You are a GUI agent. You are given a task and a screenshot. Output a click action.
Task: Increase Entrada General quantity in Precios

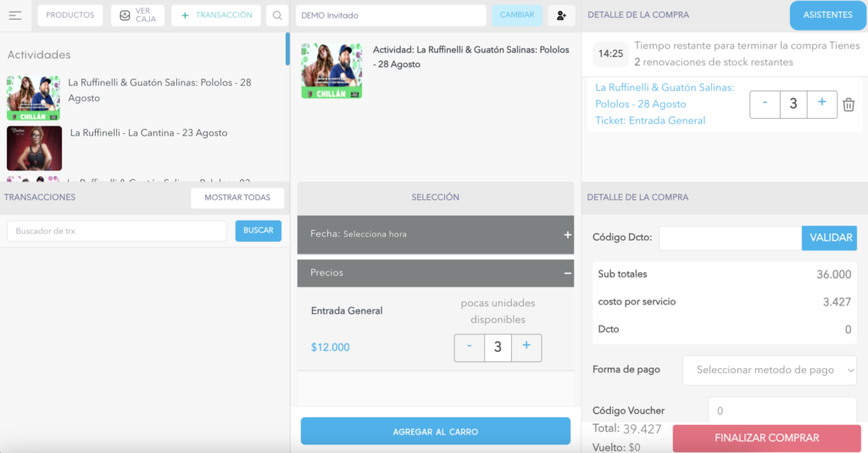click(x=526, y=347)
